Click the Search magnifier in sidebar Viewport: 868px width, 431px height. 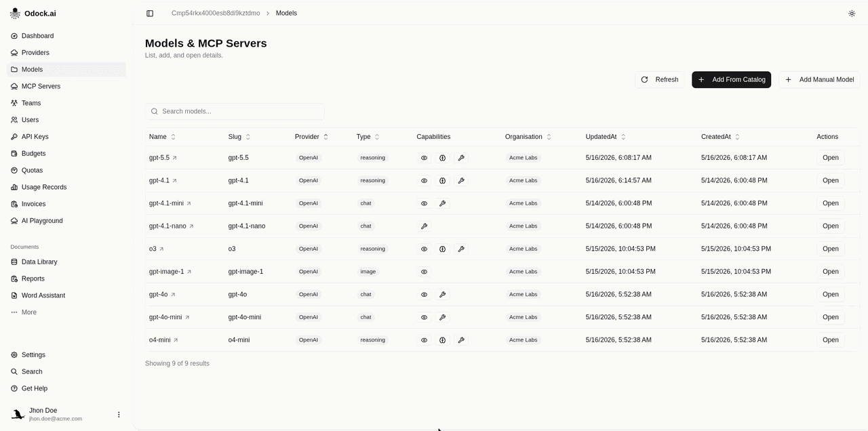point(14,371)
